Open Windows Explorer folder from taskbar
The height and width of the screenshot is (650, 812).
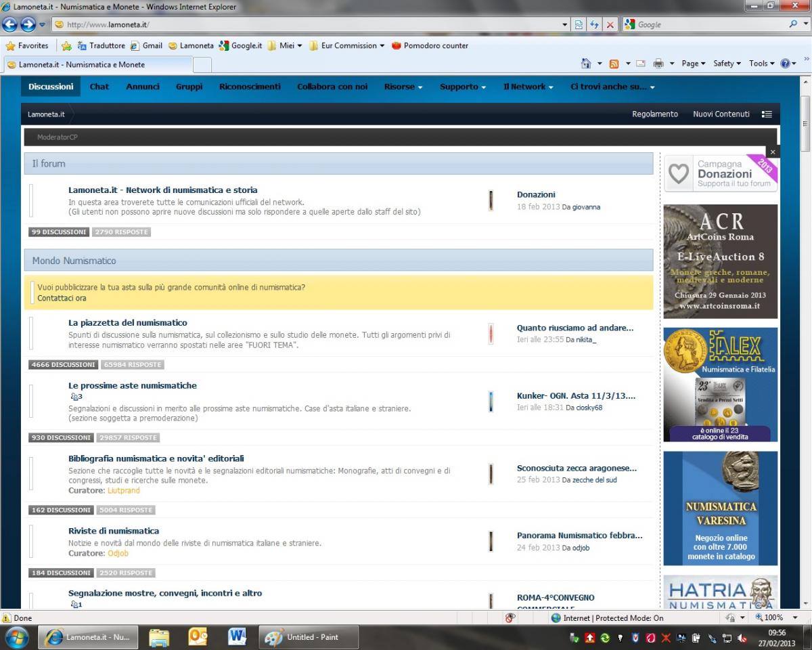159,637
